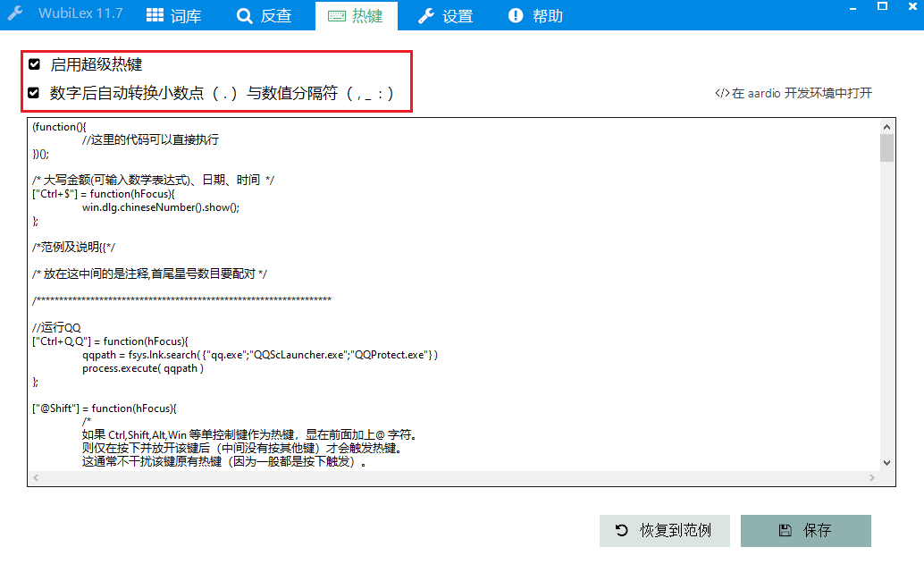Click the WubiLex wrench logo icon
This screenshot has height=564, width=924.
(15, 14)
